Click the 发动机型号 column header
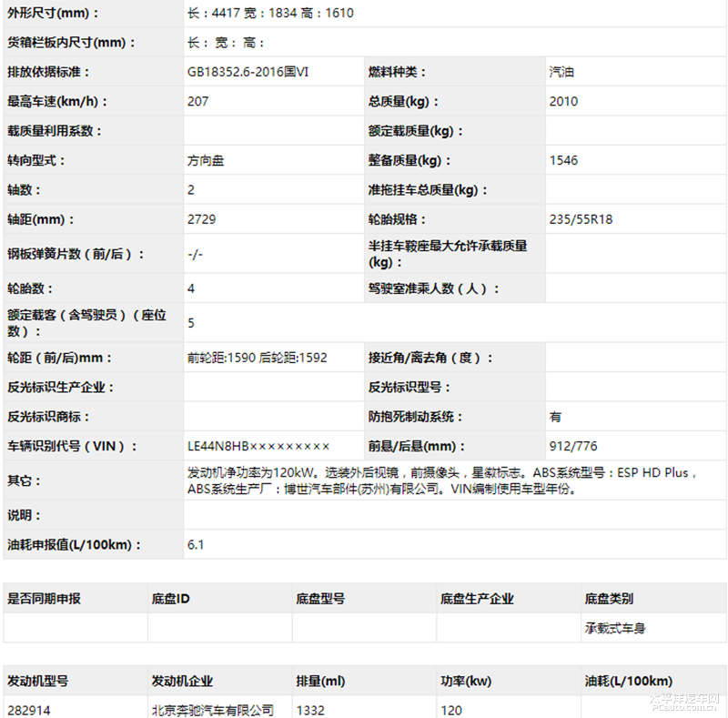The width and height of the screenshot is (728, 718). [37, 682]
